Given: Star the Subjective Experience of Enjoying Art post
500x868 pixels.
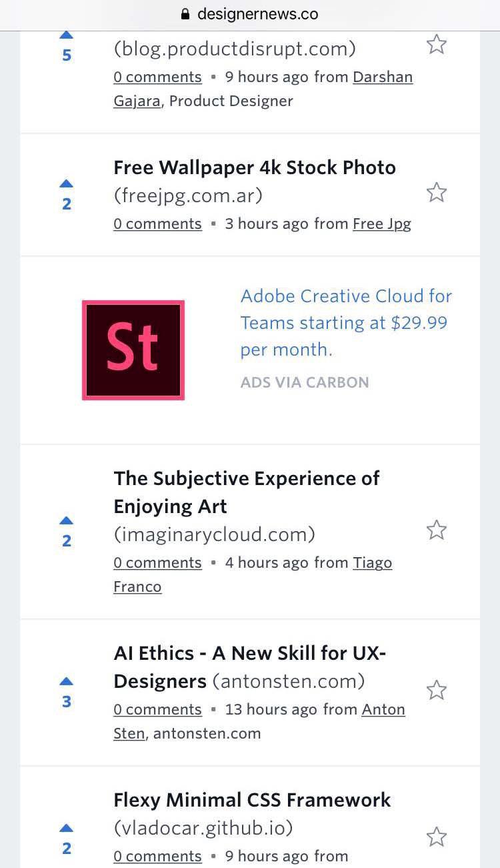Looking at the screenshot, I should 437,529.
